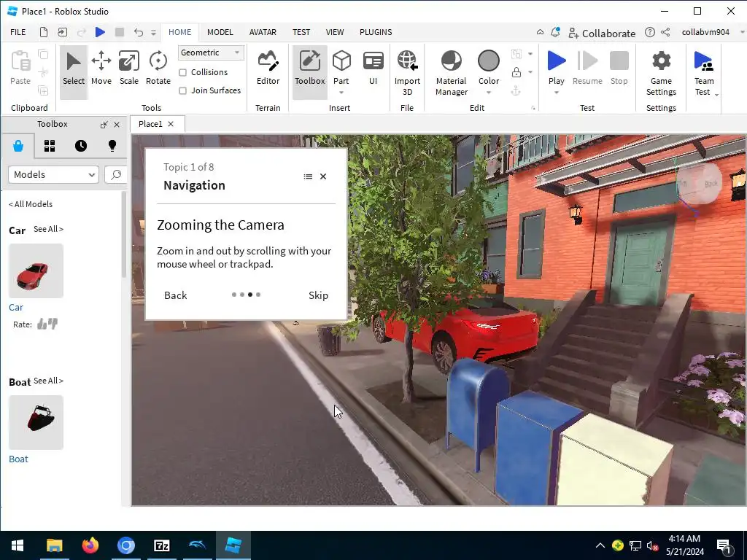The width and height of the screenshot is (747, 560).
Task: Click See All for Boat
Action: click(x=48, y=381)
